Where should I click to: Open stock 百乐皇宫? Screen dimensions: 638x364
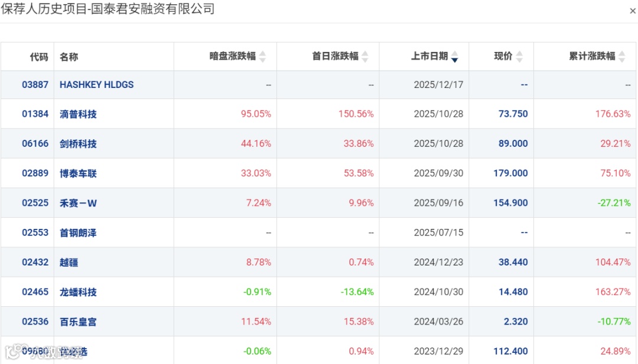(78, 322)
